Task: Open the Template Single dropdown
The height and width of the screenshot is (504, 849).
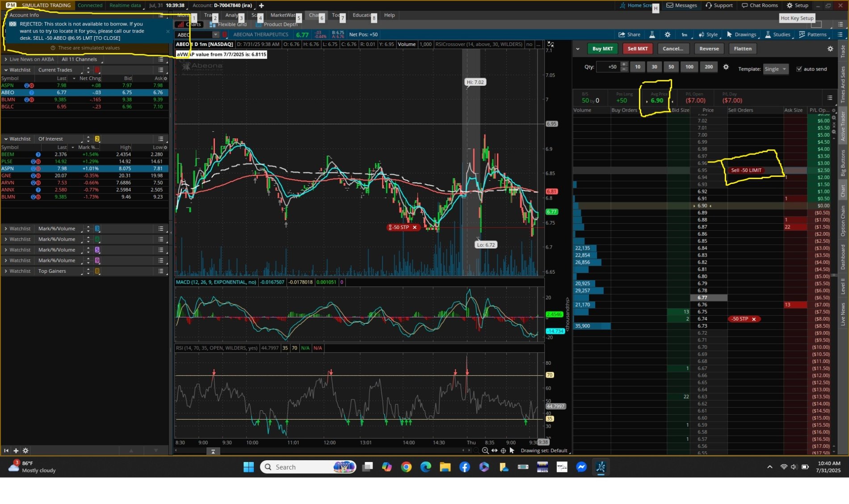Action: click(x=776, y=69)
